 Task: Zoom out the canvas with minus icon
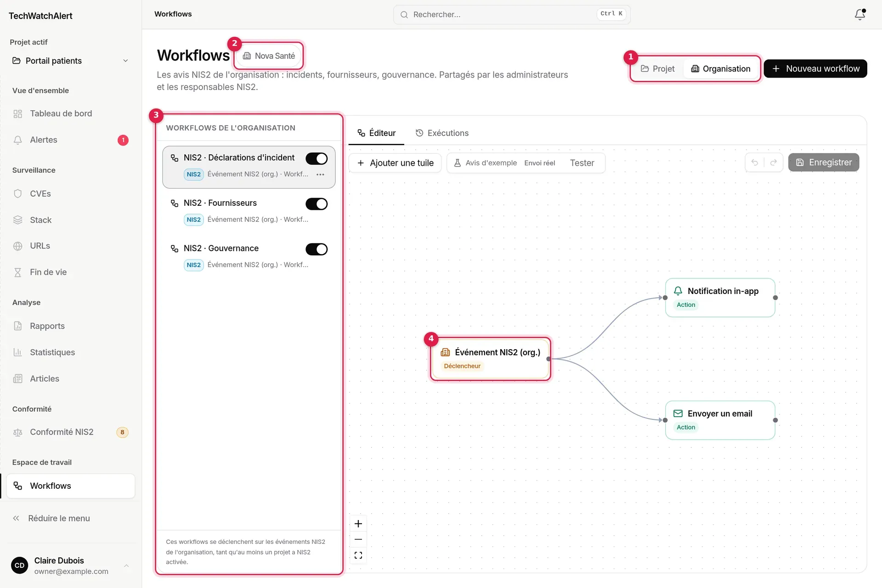tap(358, 539)
